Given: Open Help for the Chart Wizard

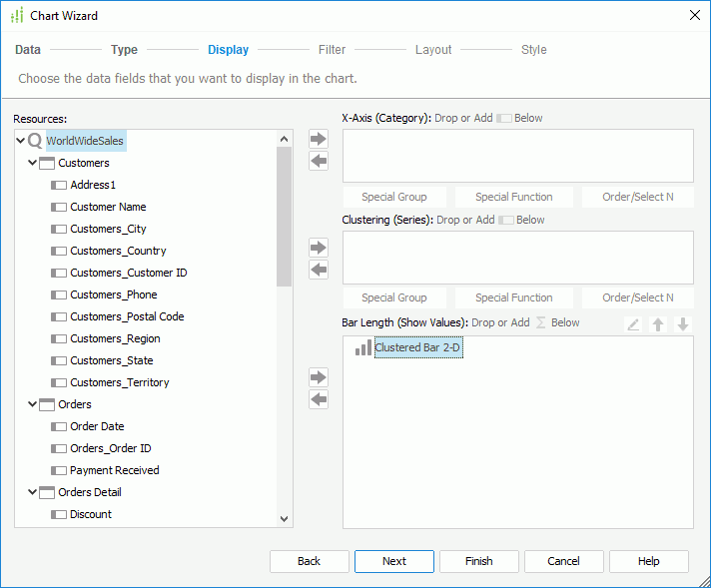Looking at the screenshot, I should (648, 561).
